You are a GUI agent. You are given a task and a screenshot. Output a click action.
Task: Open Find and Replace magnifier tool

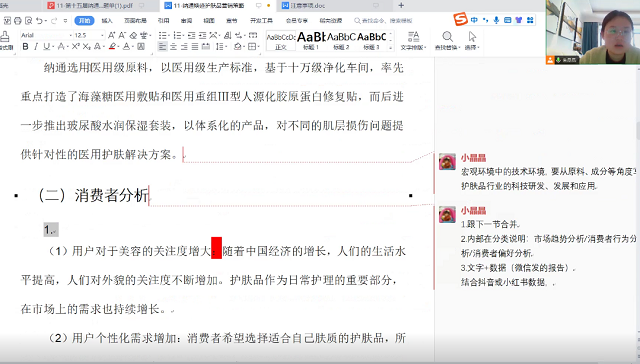(447, 40)
